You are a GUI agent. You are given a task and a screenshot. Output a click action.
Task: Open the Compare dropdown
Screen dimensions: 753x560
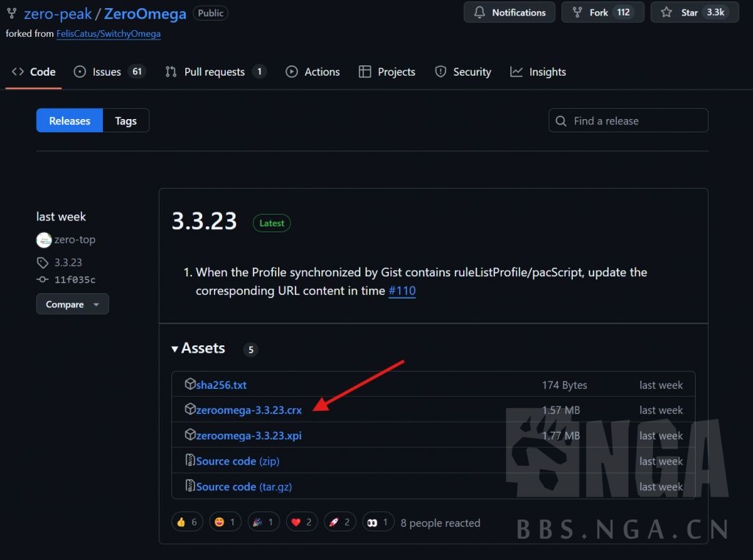coord(72,304)
